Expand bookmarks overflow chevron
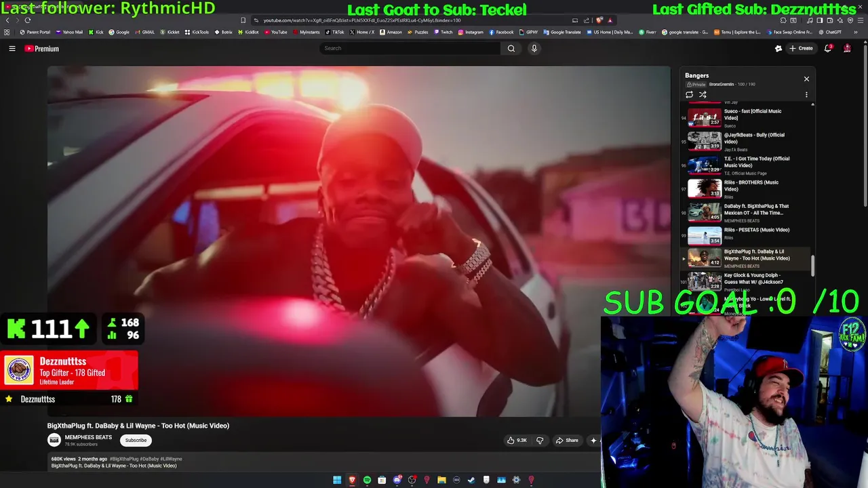The image size is (868, 488). pyautogui.click(x=854, y=32)
